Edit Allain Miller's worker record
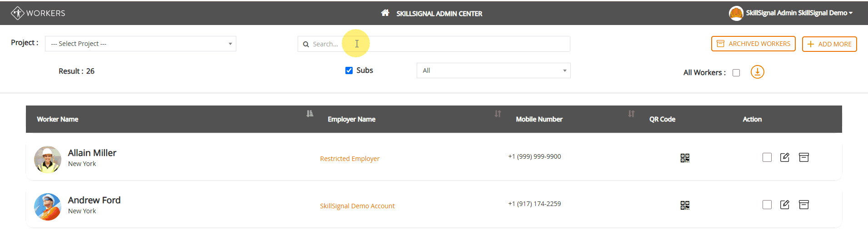Image resolution: width=868 pixels, height=231 pixels. coord(784,157)
